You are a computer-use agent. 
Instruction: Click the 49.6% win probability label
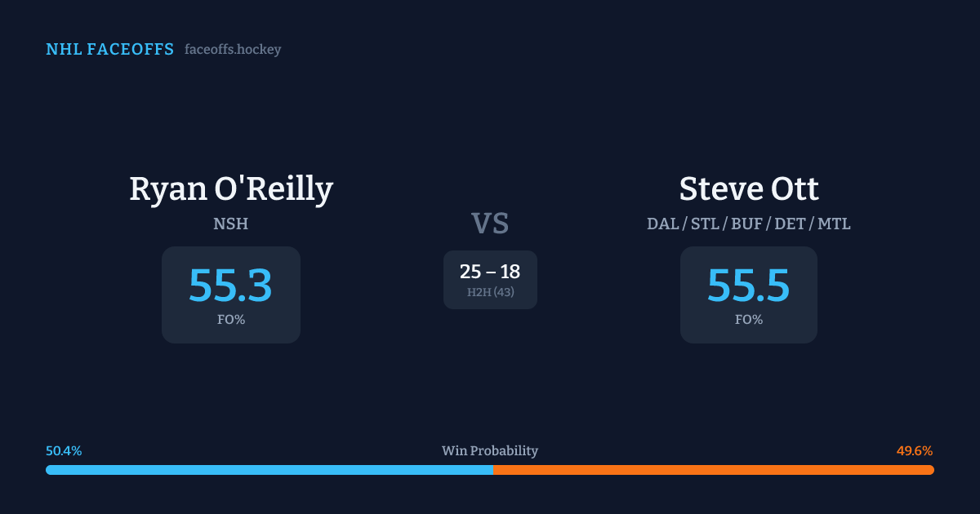coord(915,451)
